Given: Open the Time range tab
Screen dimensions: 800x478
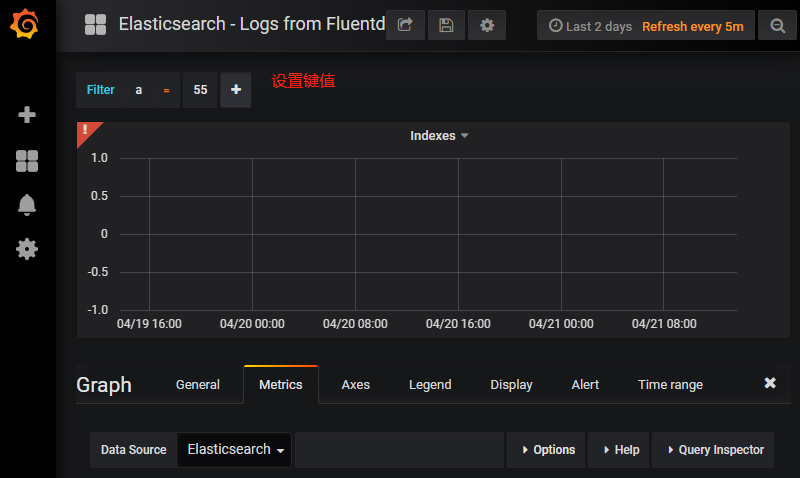Looking at the screenshot, I should (x=670, y=385).
